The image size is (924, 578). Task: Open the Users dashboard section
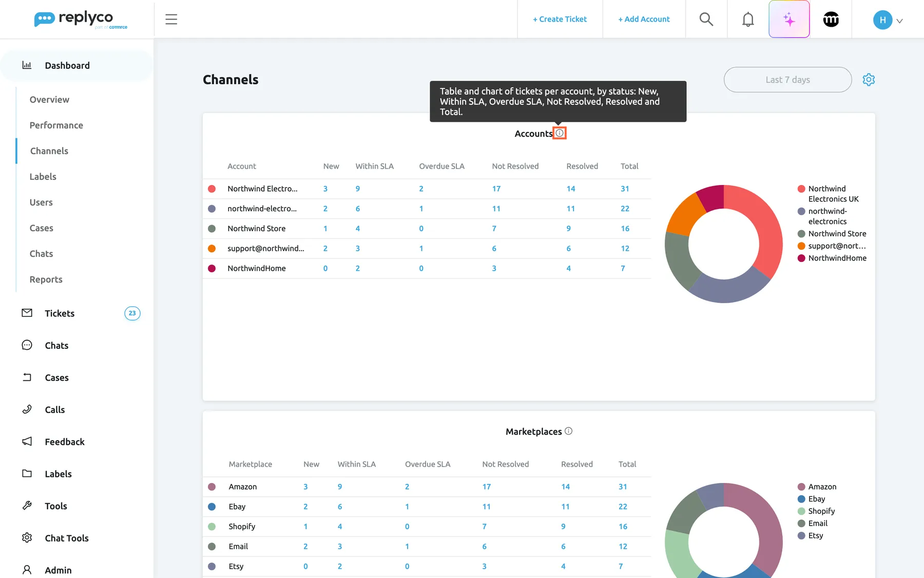(x=41, y=202)
